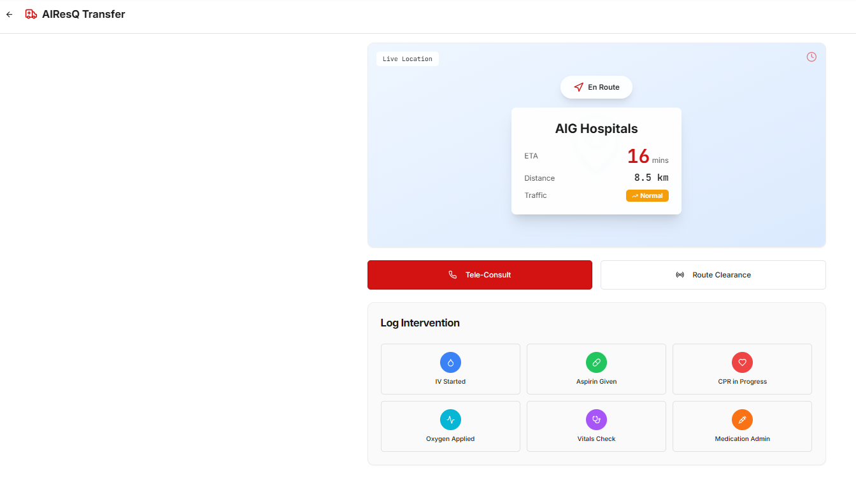The height and width of the screenshot is (504, 856).
Task: Click the blue droplet IV icon
Action: click(x=450, y=363)
